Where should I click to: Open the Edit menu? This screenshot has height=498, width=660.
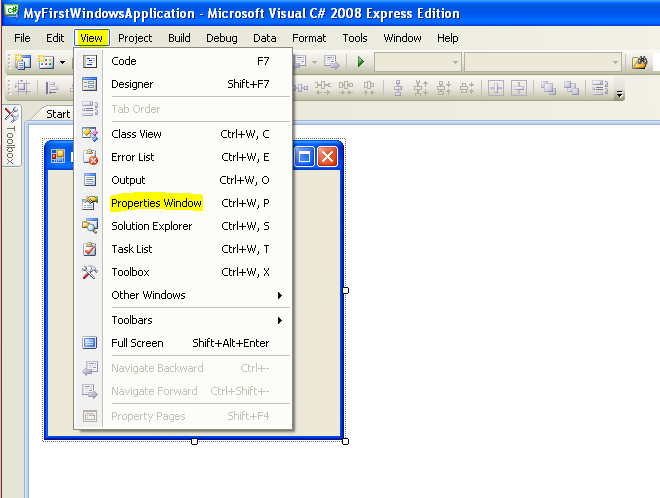55,38
